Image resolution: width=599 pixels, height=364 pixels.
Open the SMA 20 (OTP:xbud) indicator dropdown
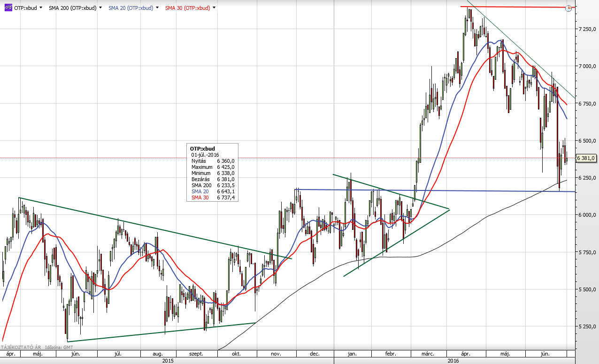(x=156, y=8)
